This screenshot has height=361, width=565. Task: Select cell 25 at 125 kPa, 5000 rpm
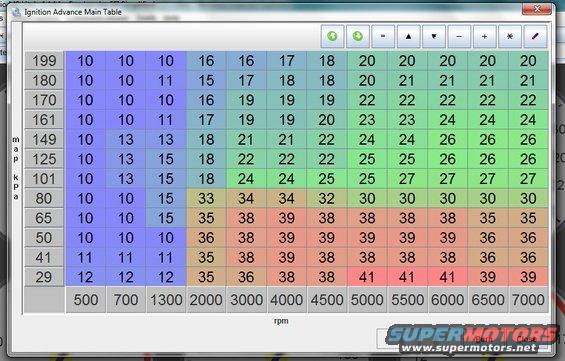tap(367, 159)
